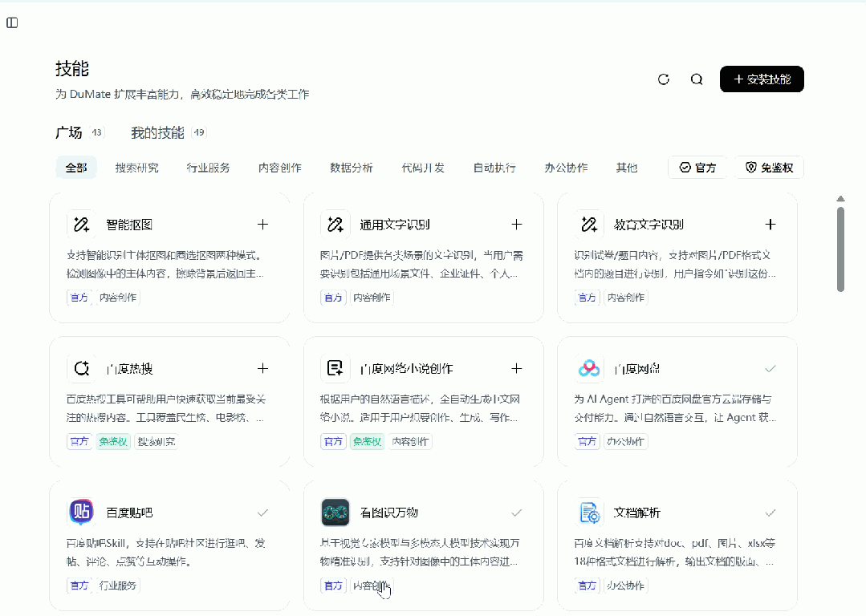Click the 13 count badge beside 广场
Image resolution: width=866 pixels, height=616 pixels.
[x=96, y=132]
